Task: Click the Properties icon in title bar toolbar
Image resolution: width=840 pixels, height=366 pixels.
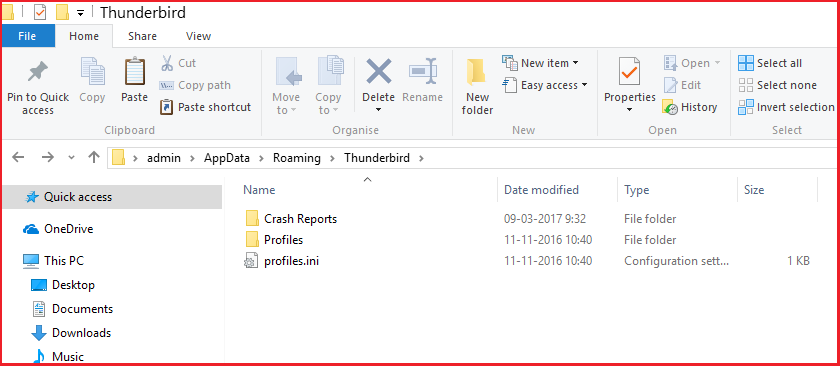Action: tap(41, 11)
